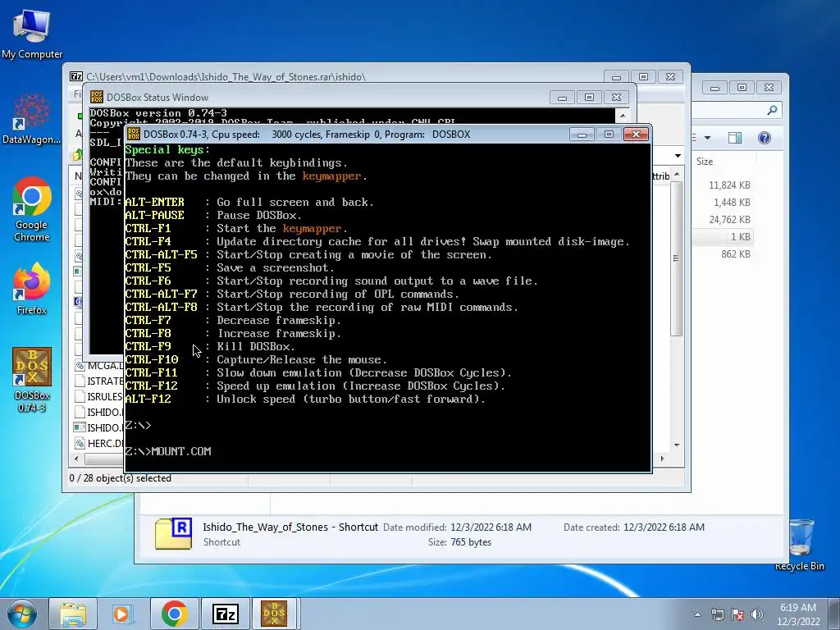Click 7-Zip list scroll down arrow

677,445
